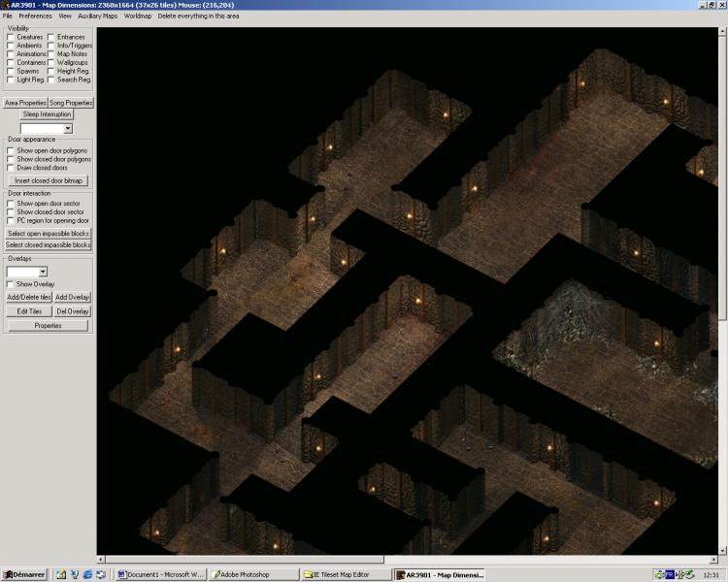Open the View menu

coord(65,16)
